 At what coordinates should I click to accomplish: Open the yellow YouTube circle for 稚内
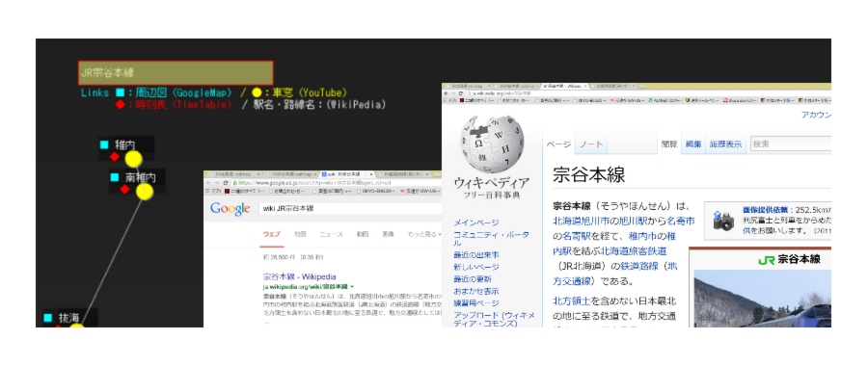point(133,159)
